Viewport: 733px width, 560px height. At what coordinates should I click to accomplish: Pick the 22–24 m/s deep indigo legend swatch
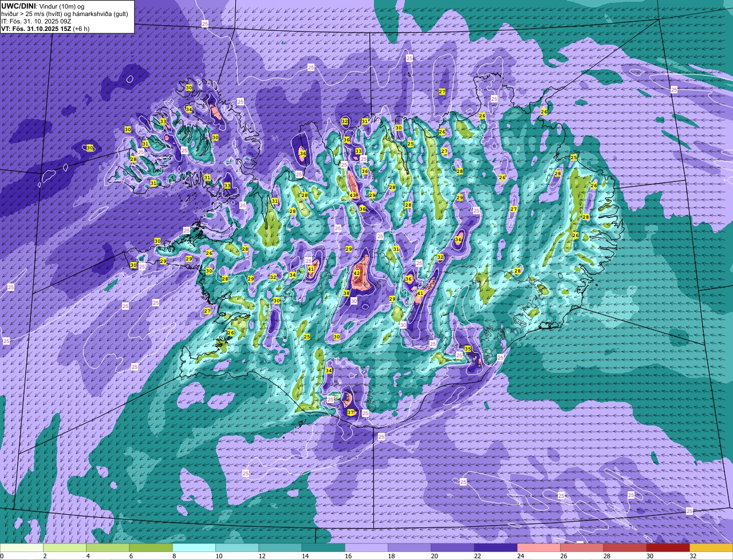[x=495, y=548]
